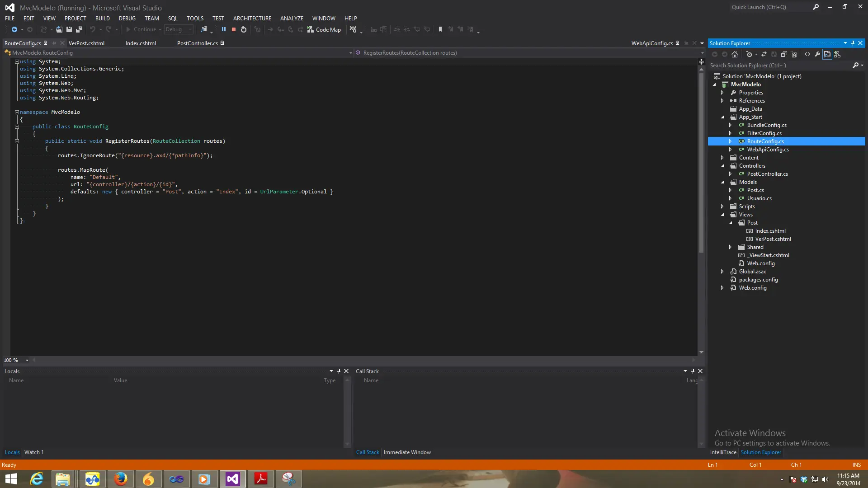Expand the Content folder
The height and width of the screenshot is (488, 868).
[722, 158]
